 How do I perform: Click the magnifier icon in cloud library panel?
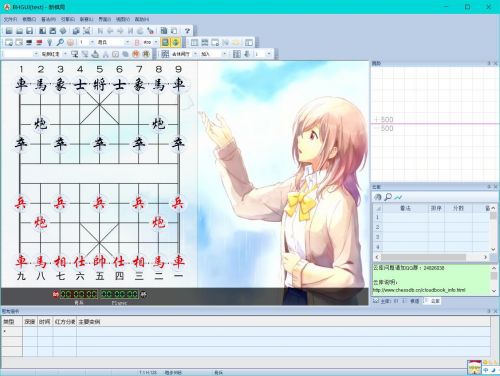tap(388, 197)
